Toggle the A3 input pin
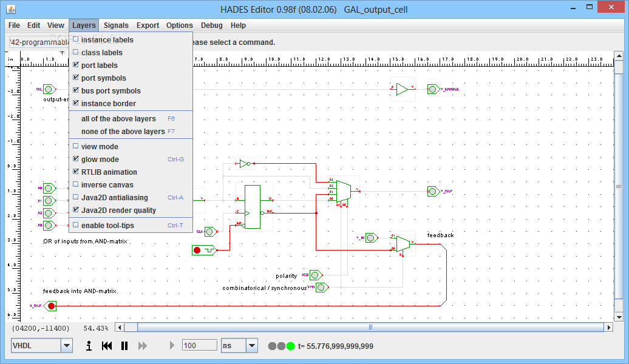 tap(49, 225)
